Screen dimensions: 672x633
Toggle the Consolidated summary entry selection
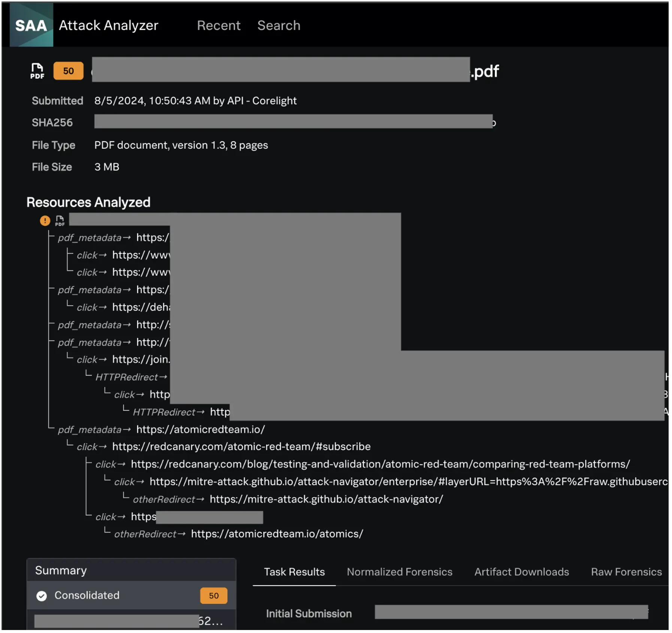point(87,595)
